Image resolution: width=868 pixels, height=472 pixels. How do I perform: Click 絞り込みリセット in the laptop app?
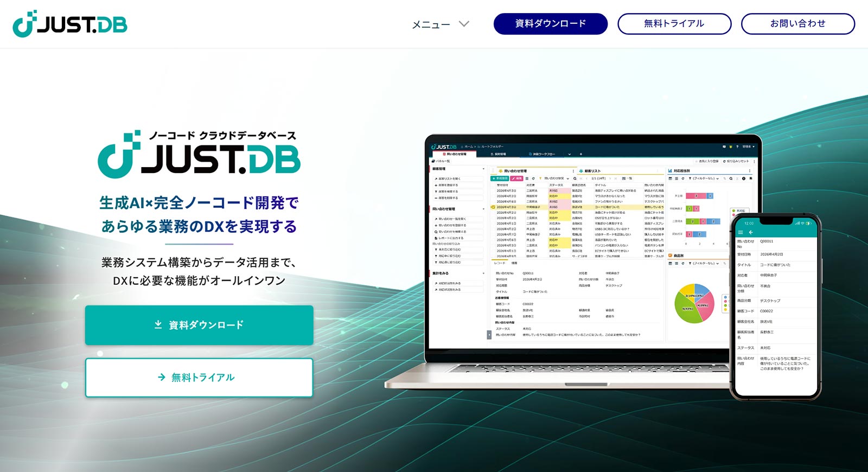[736, 161]
